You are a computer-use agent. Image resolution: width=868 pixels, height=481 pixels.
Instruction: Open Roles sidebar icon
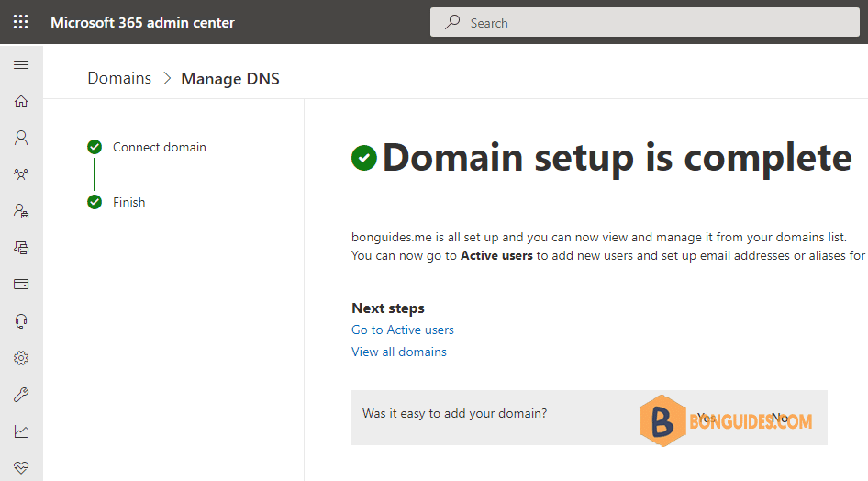point(21,211)
